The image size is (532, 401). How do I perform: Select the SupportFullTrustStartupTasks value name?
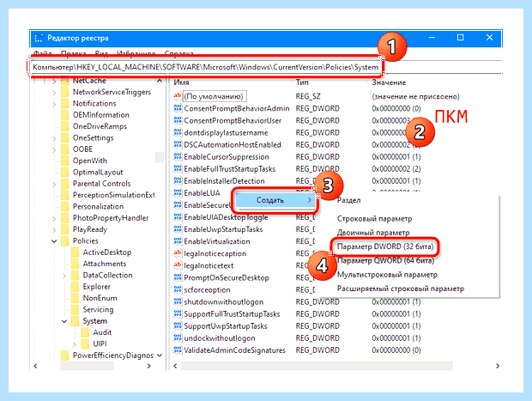click(232, 313)
